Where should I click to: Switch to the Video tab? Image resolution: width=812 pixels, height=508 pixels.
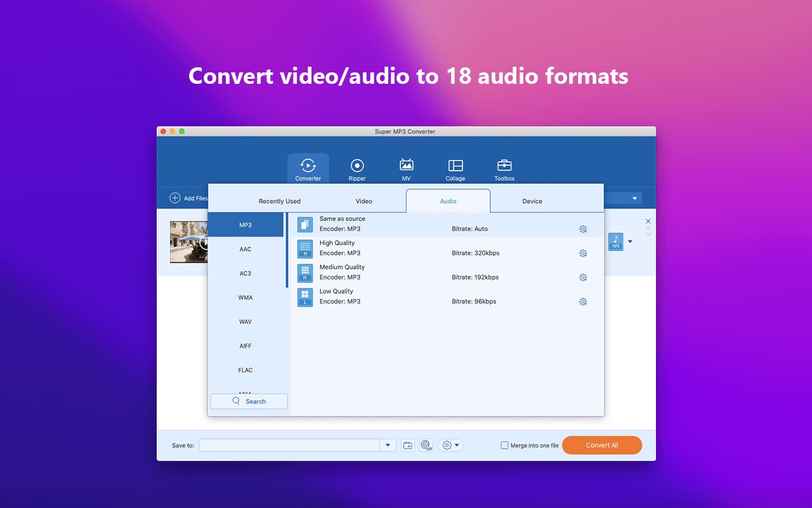pos(364,201)
